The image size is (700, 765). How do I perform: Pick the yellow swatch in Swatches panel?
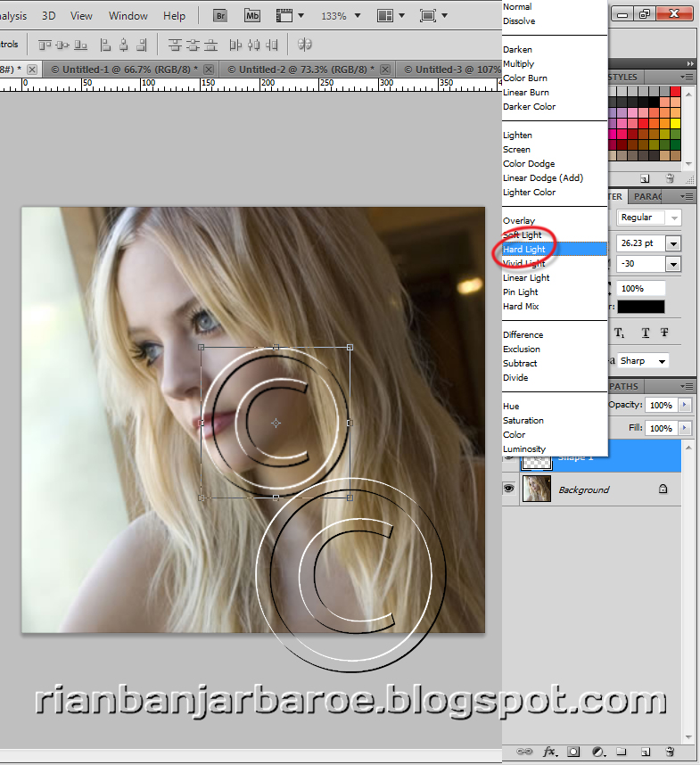pos(676,123)
